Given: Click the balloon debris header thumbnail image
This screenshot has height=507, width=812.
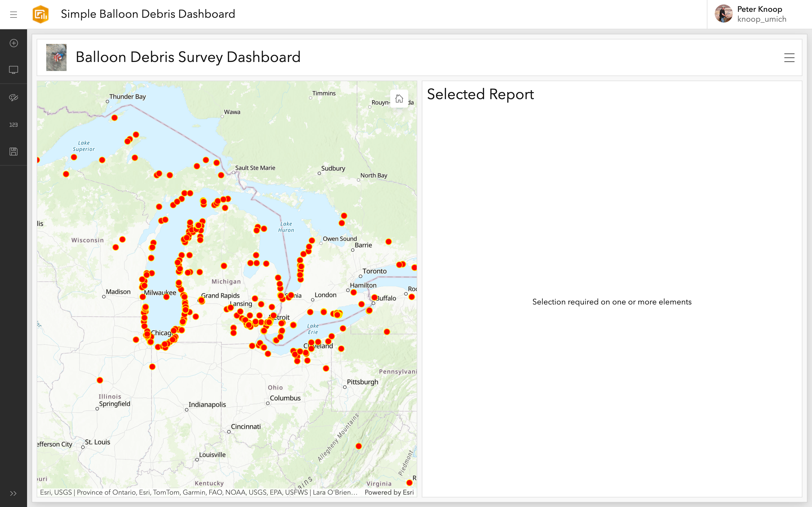Looking at the screenshot, I should (56, 57).
